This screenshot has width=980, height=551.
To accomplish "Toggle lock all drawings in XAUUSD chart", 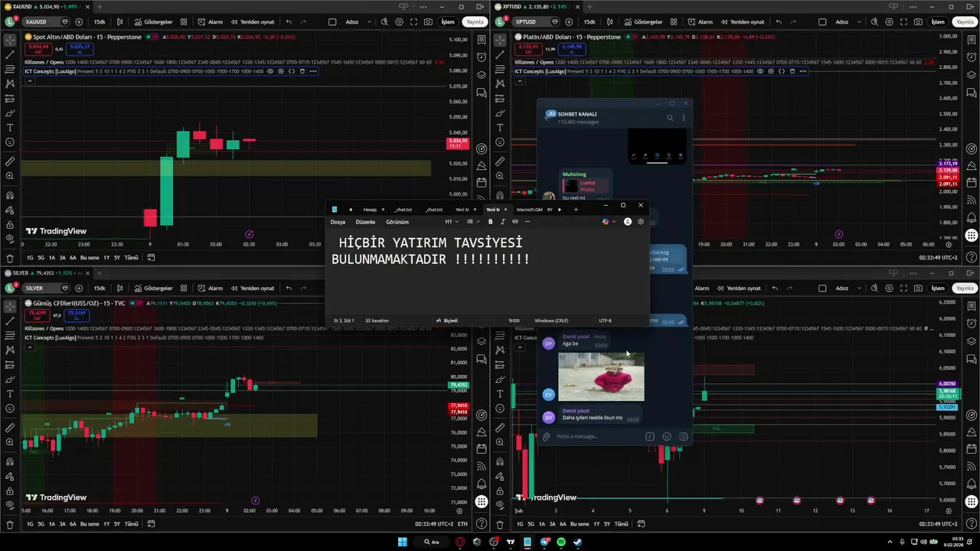I will (x=10, y=226).
